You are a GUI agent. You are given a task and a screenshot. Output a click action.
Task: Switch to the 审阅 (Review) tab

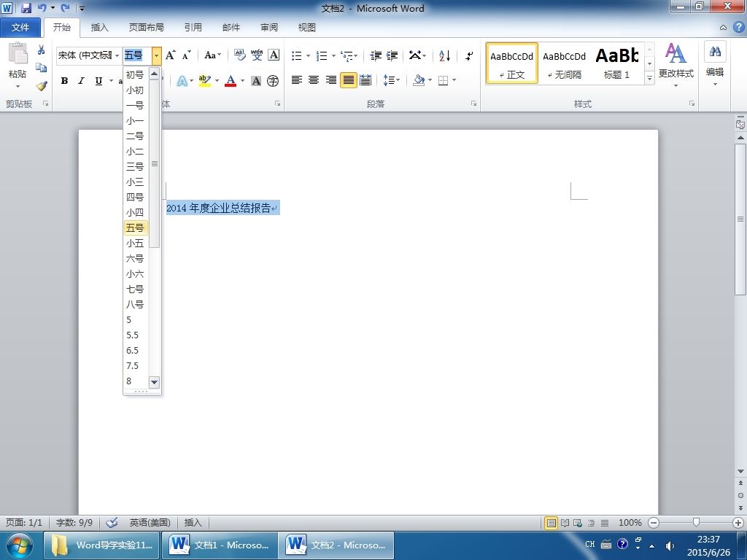pos(269,28)
